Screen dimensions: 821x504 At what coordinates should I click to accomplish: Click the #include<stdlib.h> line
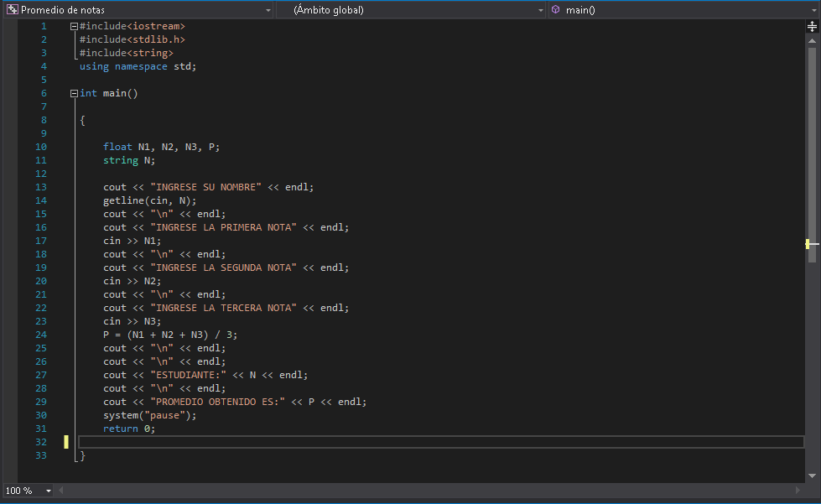pos(132,39)
